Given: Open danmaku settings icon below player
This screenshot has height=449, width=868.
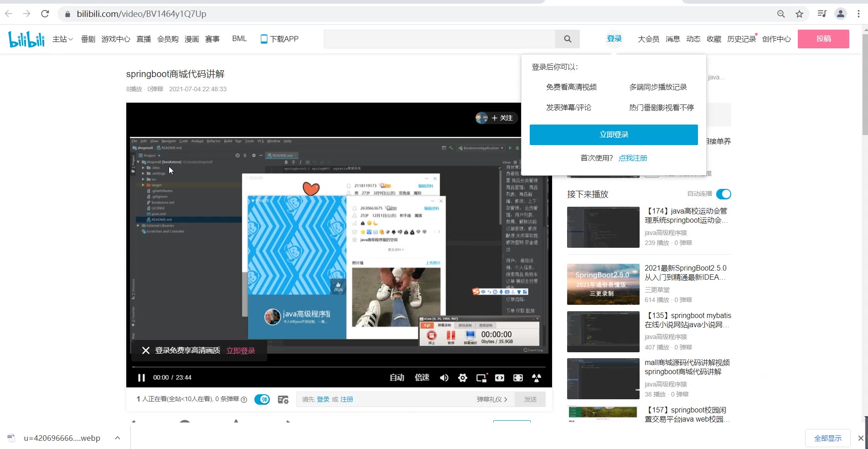Looking at the screenshot, I should tap(283, 400).
